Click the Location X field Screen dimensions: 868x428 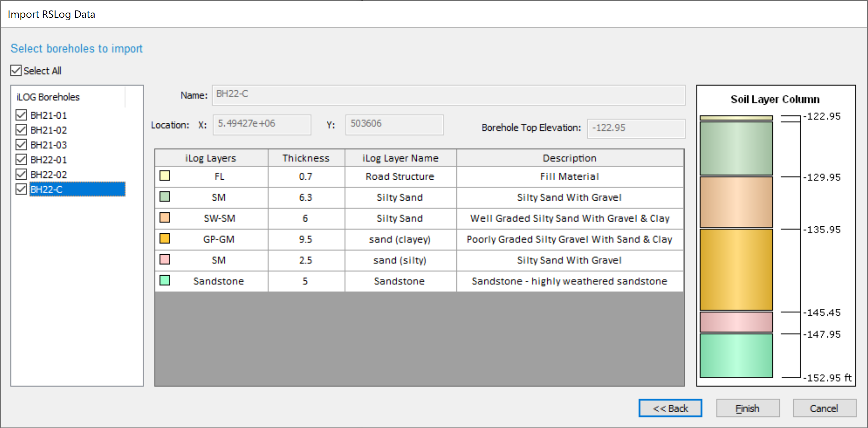tap(262, 125)
